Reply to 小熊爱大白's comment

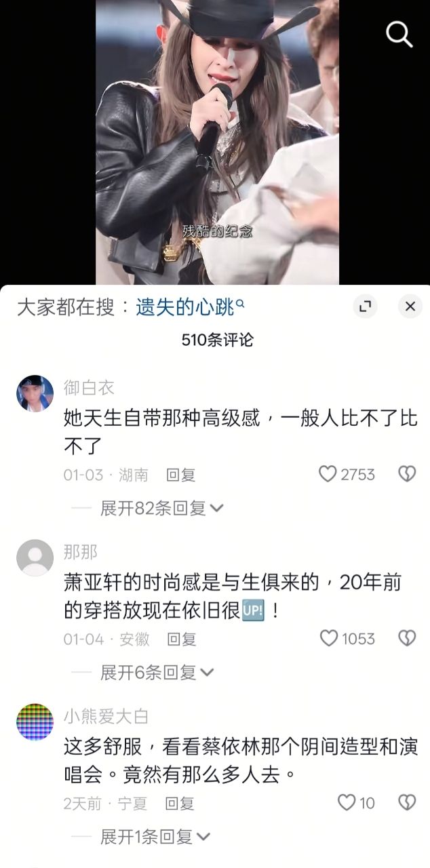(x=180, y=804)
